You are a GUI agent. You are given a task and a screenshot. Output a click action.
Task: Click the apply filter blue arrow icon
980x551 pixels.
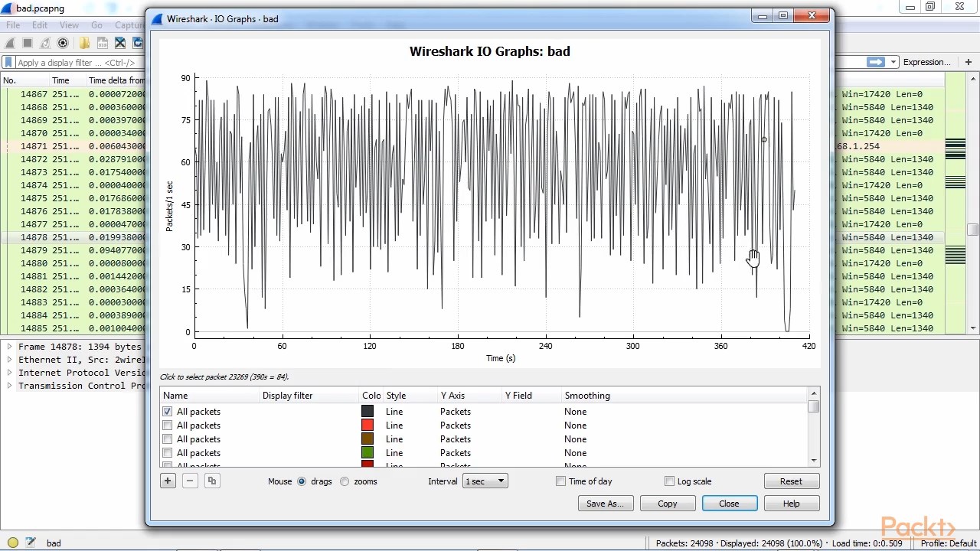click(875, 62)
